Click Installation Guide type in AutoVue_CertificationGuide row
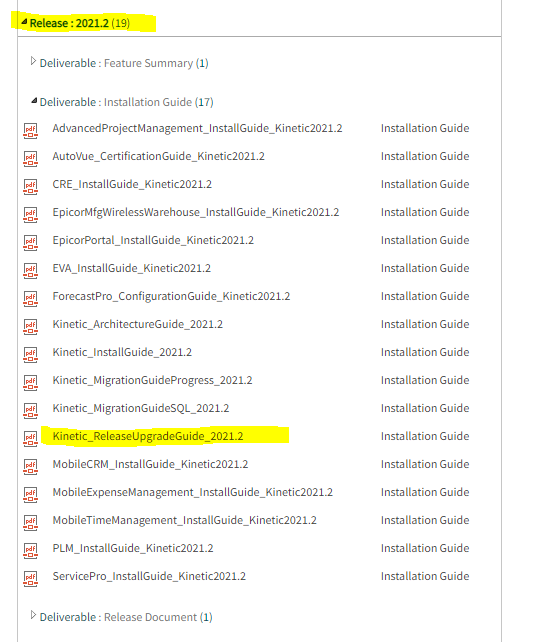 click(x=425, y=156)
